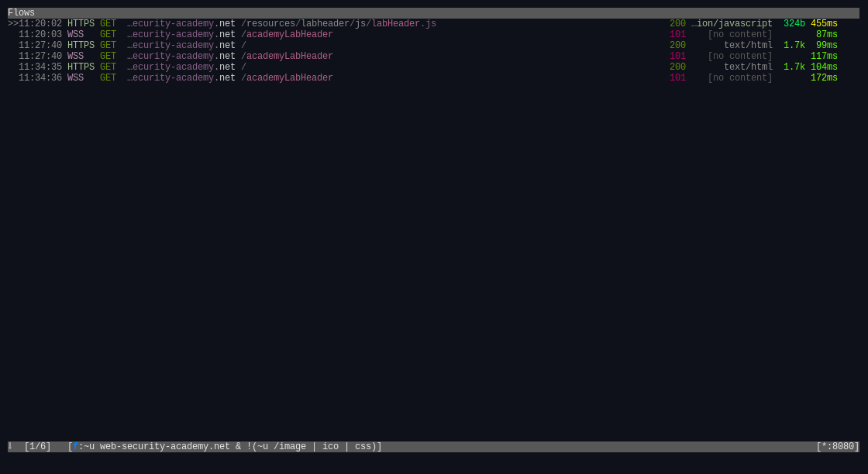868x474 pixels.
Task: Click the down-arrow follow indicator in status bar
Action: coord(10,447)
